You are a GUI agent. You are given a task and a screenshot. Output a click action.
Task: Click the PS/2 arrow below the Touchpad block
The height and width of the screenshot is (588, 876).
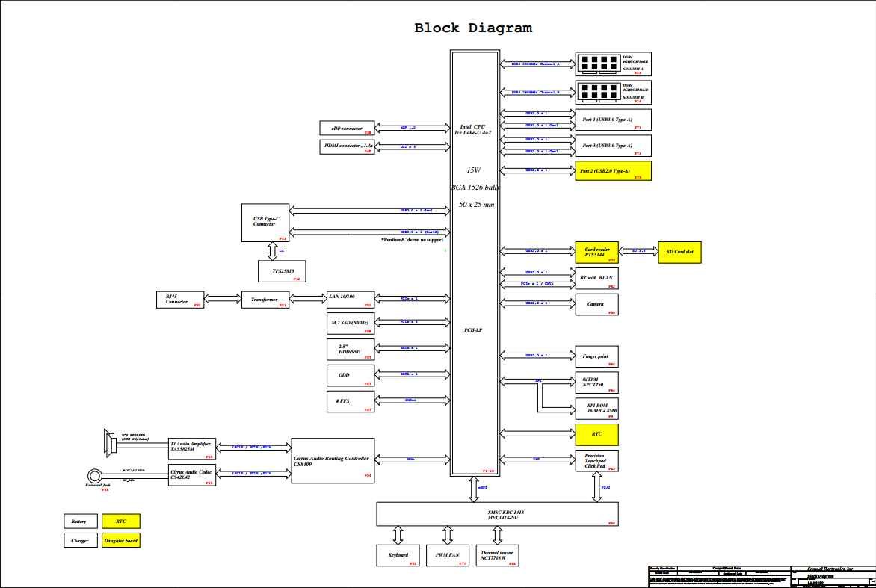(x=596, y=487)
